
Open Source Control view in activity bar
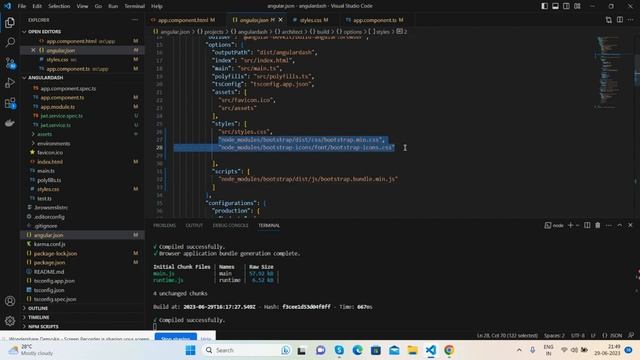[x=10, y=63]
